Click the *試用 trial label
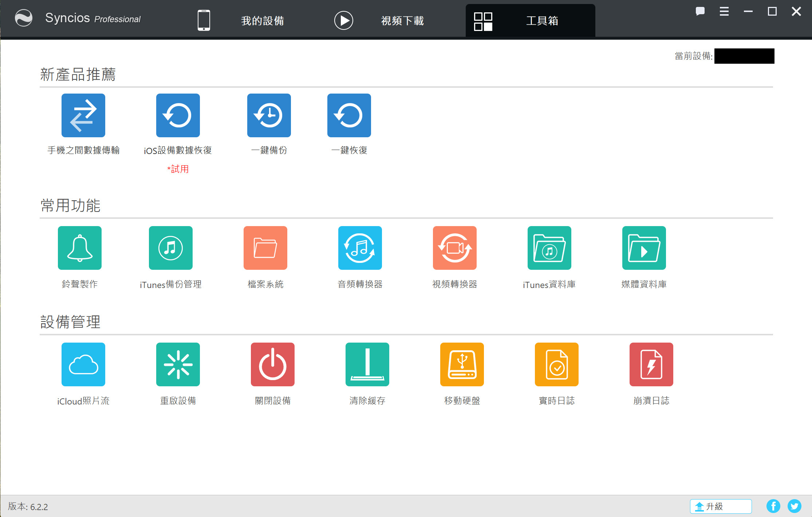The image size is (812, 517). coord(178,169)
